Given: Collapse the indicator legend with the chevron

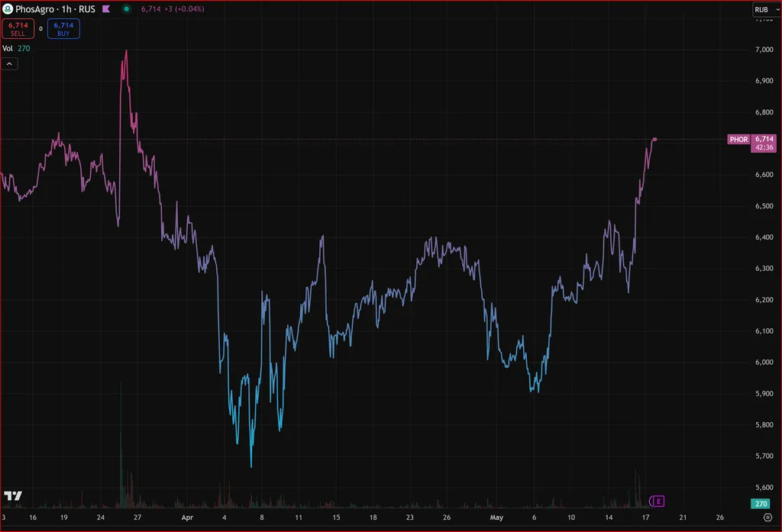Looking at the screenshot, I should (x=9, y=64).
